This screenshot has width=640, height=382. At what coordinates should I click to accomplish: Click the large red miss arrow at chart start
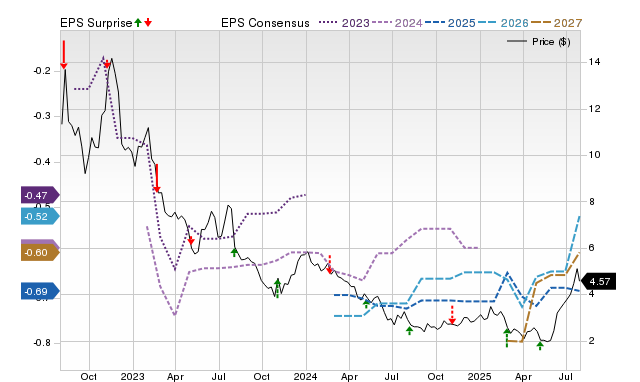(64, 55)
